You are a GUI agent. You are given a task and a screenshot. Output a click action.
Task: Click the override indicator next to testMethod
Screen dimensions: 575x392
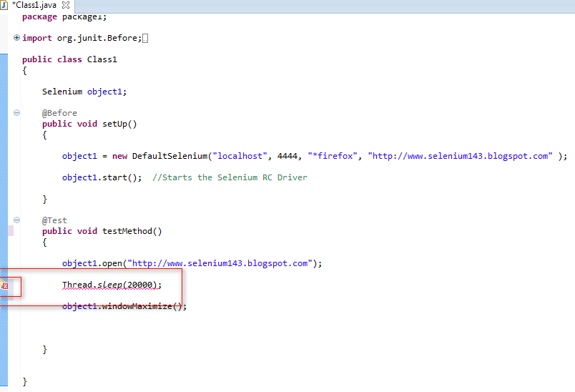click(11, 230)
